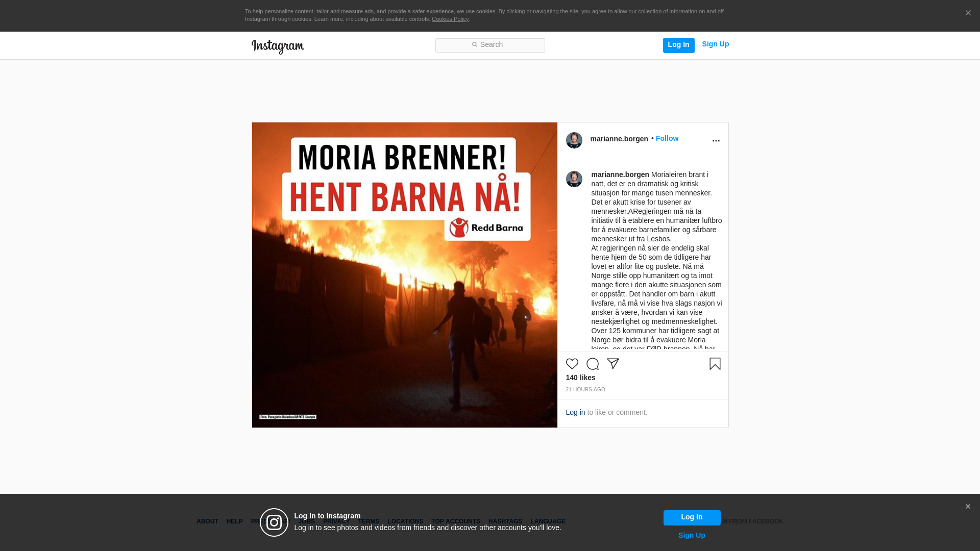Click the Instagram logo
The height and width of the screenshot is (551, 980).
point(278,46)
